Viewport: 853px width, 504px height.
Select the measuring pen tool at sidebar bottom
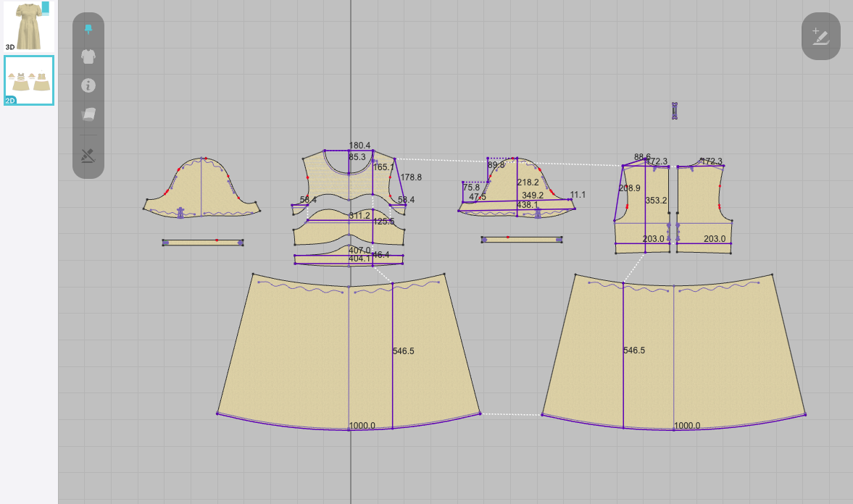88,155
